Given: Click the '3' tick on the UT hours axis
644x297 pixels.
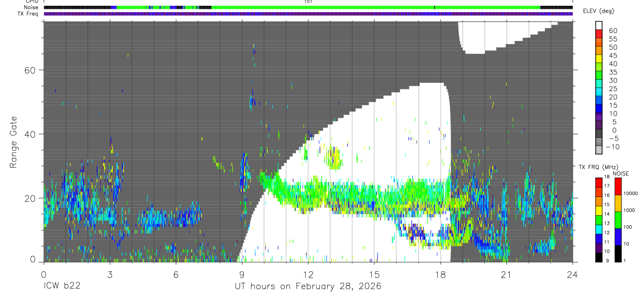Looking at the screenshot, I should [110, 274].
